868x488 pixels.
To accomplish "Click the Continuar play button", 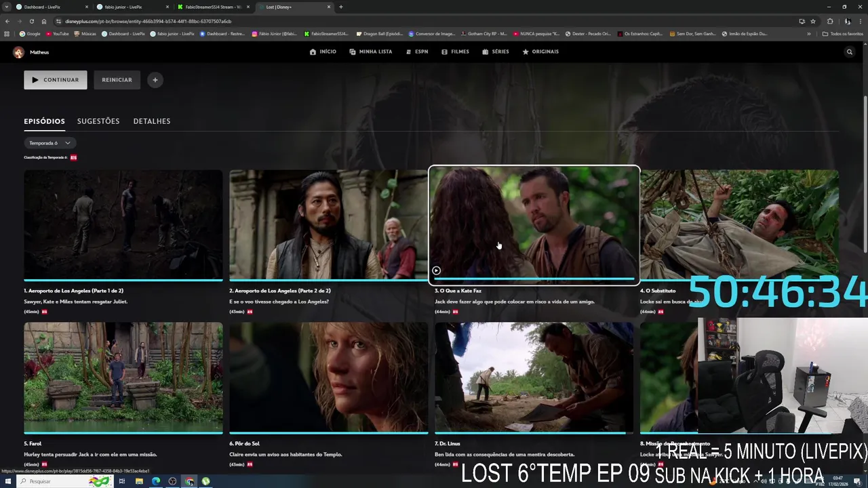I will (56, 80).
